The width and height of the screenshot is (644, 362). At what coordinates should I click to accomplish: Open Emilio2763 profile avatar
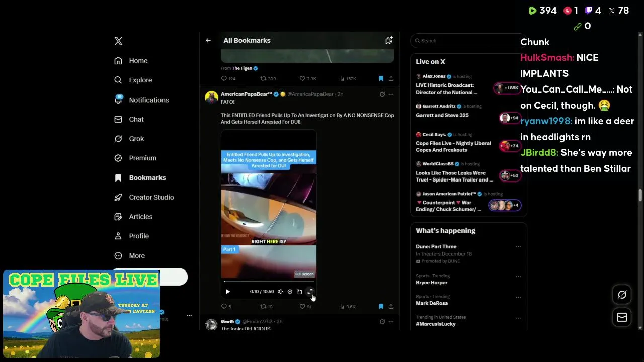[211, 325]
